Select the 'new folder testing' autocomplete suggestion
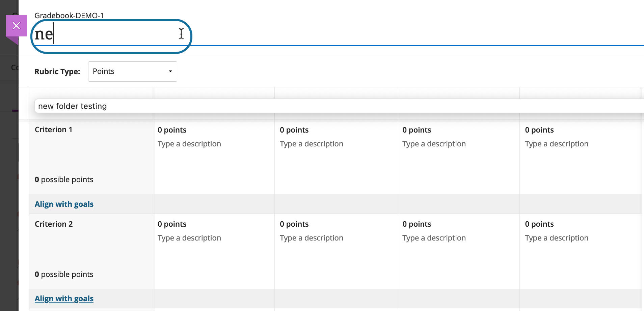This screenshot has width=644, height=311. coord(73,106)
